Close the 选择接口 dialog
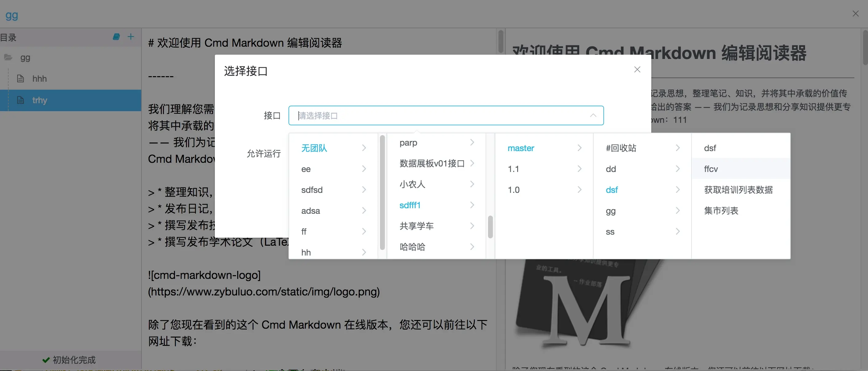868x371 pixels. point(637,69)
